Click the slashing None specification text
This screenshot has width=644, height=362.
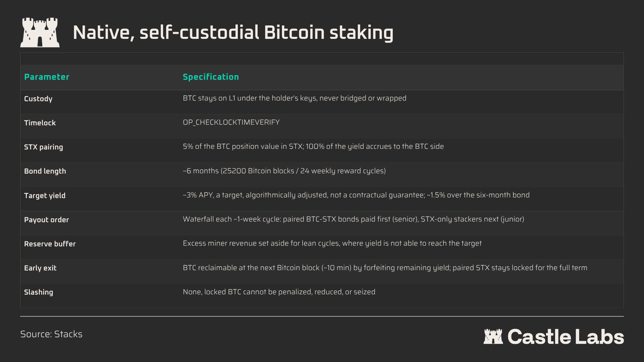click(x=279, y=292)
